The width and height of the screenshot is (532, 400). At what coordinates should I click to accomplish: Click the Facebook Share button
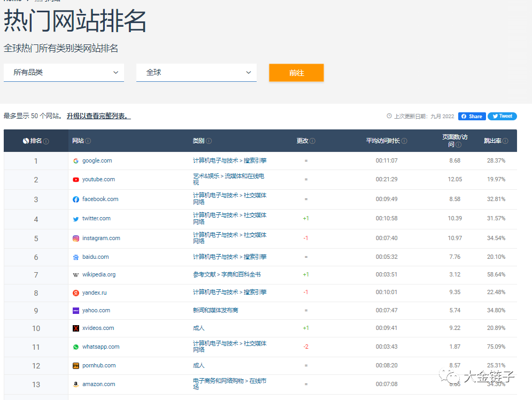coord(472,117)
